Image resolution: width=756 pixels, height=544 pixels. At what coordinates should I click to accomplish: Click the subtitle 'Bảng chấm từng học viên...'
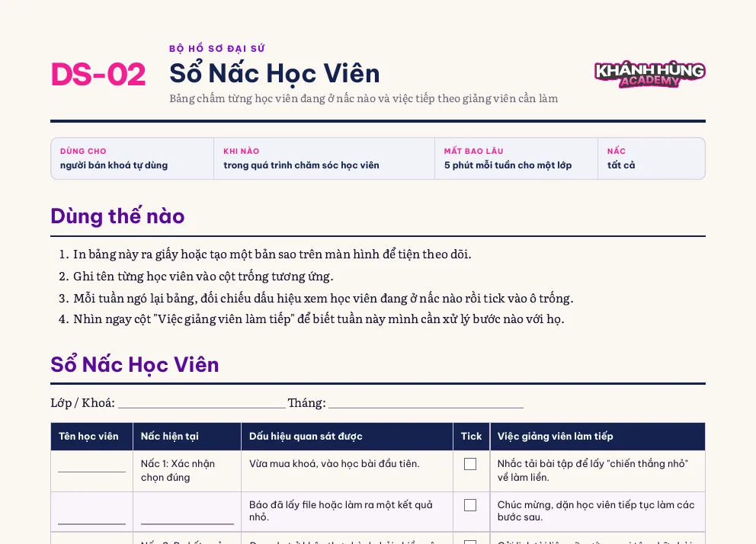tap(364, 98)
